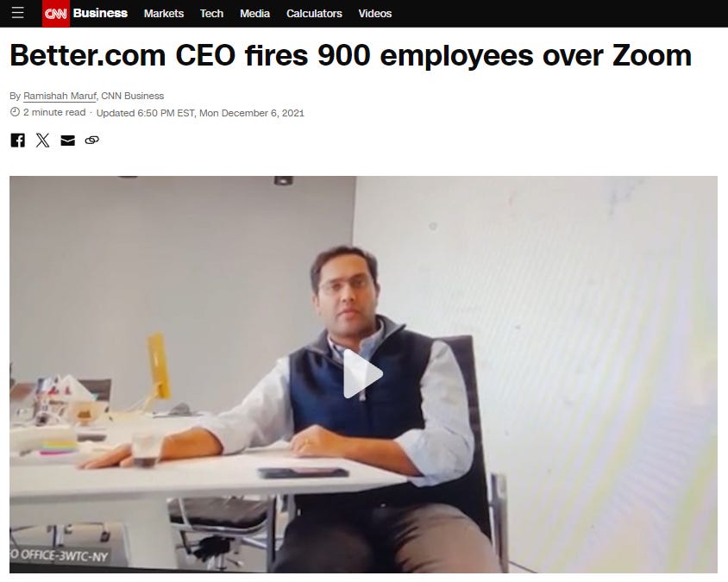Click the OFFICE-3WTC-NY caption overlay
728x582 pixels.
click(x=59, y=555)
